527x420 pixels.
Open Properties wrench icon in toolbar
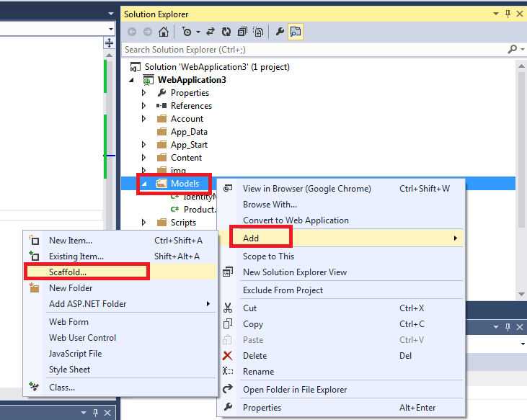click(280, 32)
